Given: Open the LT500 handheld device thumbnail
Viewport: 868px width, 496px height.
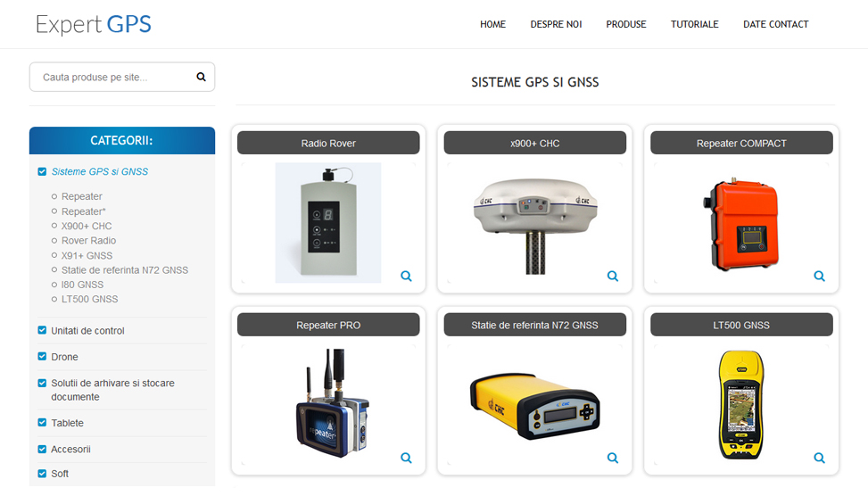Looking at the screenshot, I should click(x=741, y=405).
